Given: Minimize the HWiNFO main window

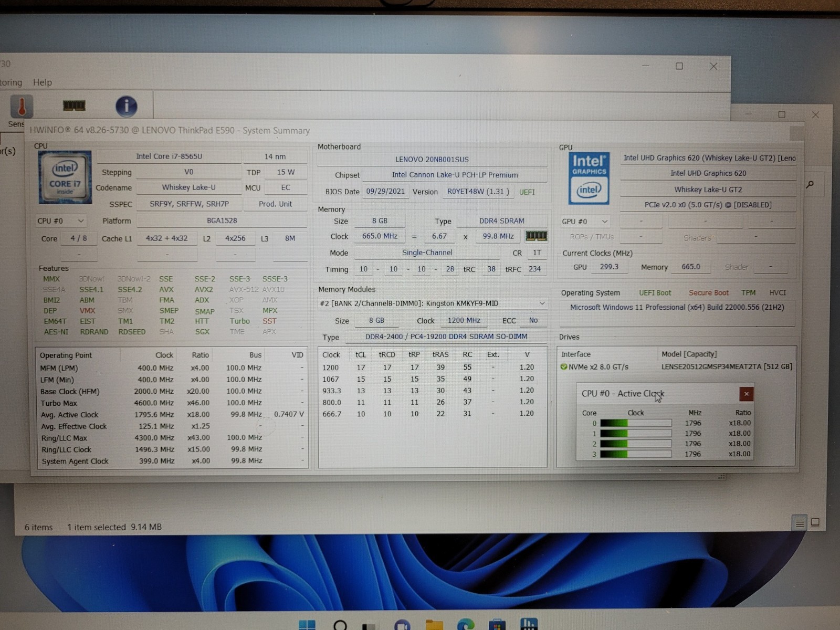Looking at the screenshot, I should [x=646, y=66].
